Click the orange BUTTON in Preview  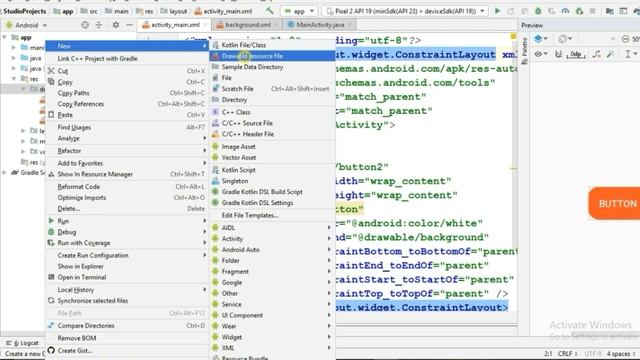pos(614,204)
